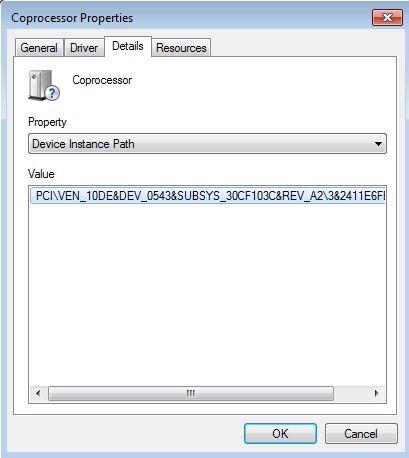Image resolution: width=409 pixels, height=458 pixels.
Task: Open the Property dropdown arrow
Action: (x=378, y=144)
